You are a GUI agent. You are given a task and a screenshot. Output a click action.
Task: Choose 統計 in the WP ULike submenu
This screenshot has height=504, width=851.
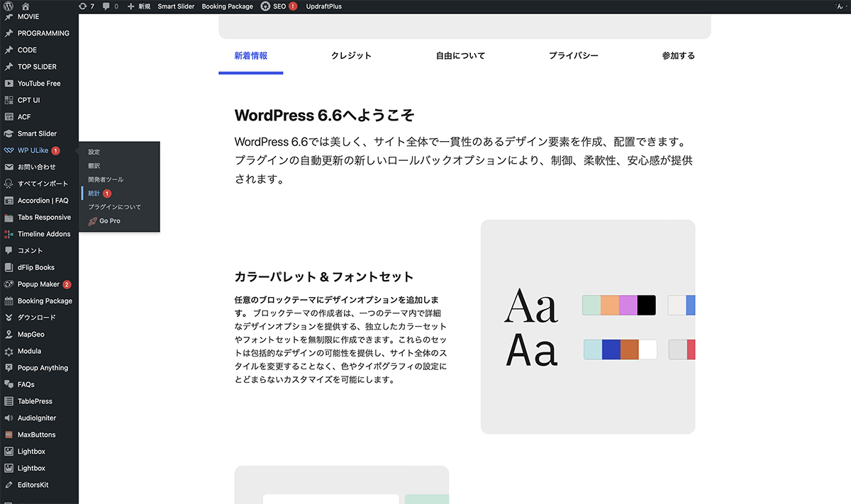coord(94,194)
